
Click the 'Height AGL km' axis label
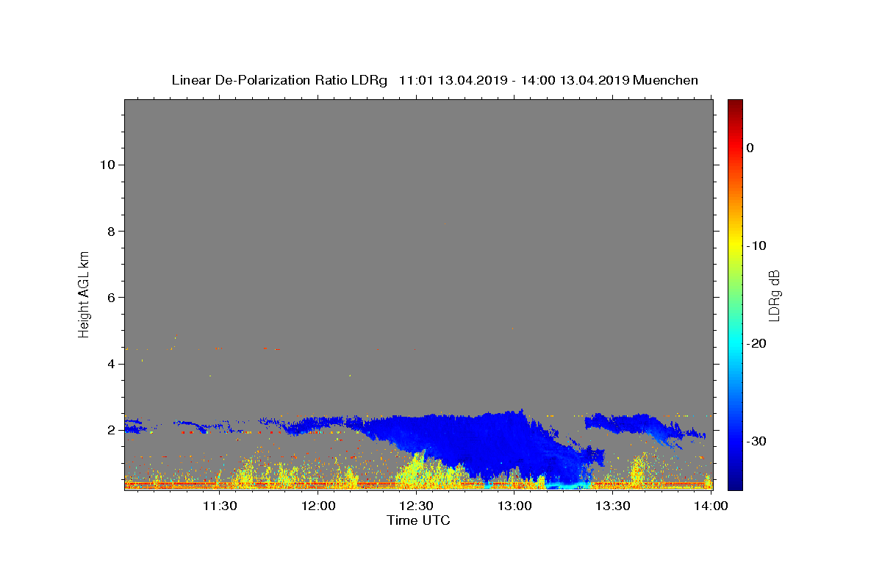coord(85,293)
